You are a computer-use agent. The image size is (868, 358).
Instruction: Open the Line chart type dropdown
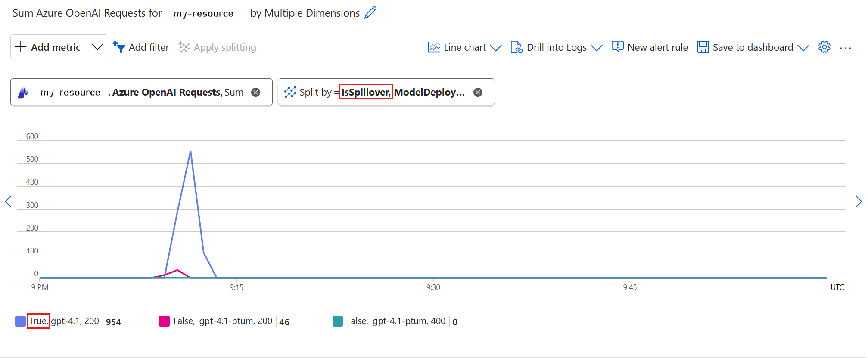click(x=465, y=47)
